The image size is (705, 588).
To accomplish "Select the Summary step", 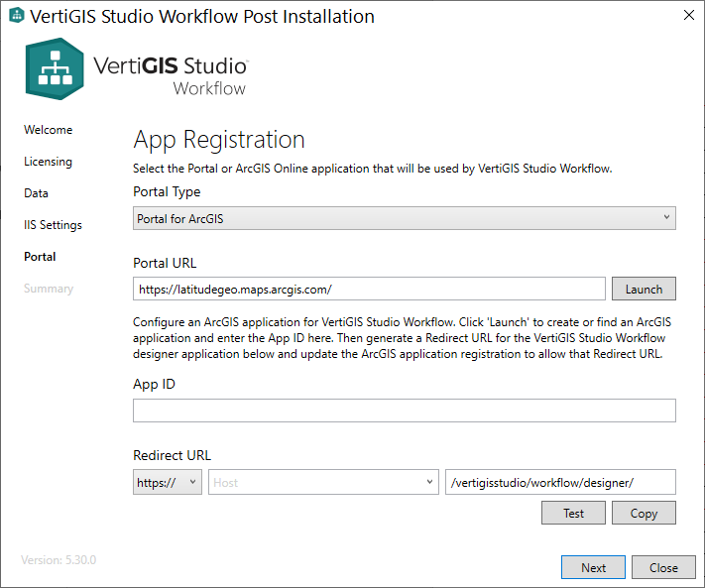I will click(49, 289).
